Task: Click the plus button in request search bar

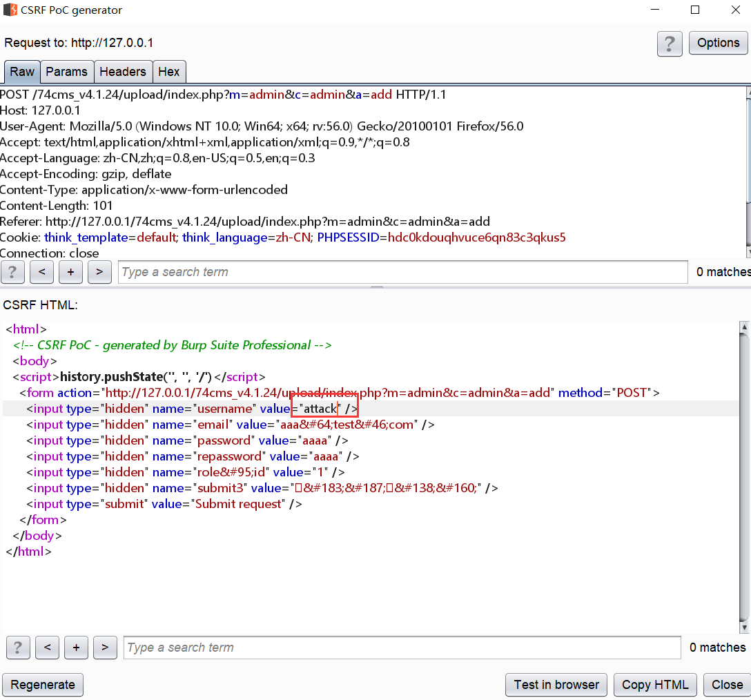Action: tap(71, 272)
